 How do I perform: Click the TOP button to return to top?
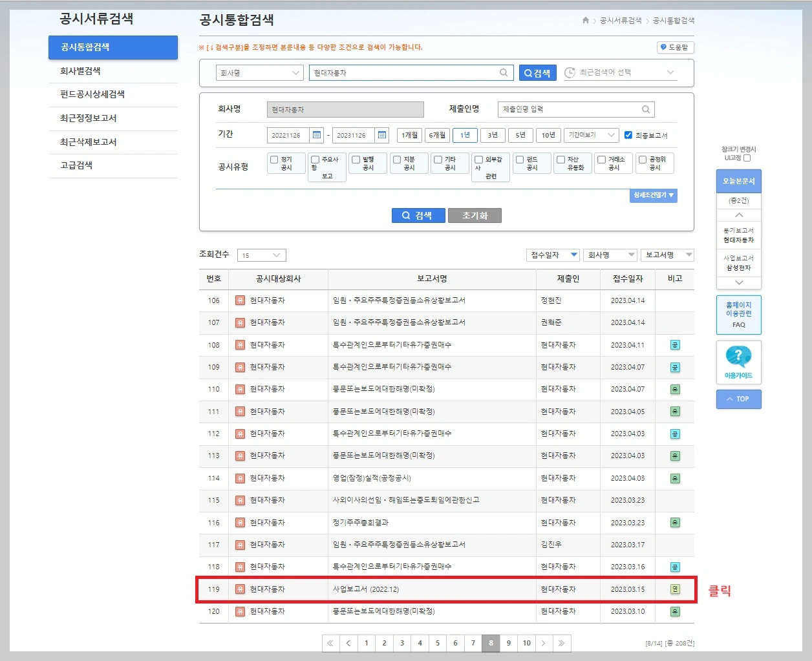[x=738, y=399]
